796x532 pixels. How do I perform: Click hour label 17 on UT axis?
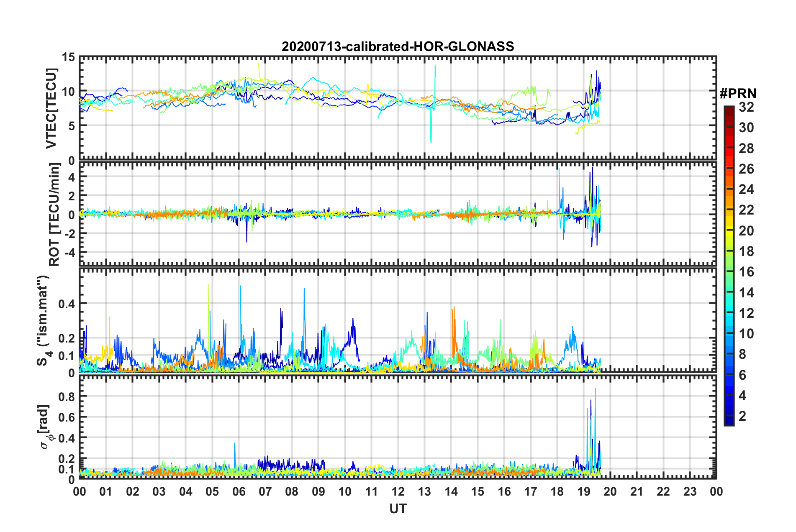click(x=531, y=491)
